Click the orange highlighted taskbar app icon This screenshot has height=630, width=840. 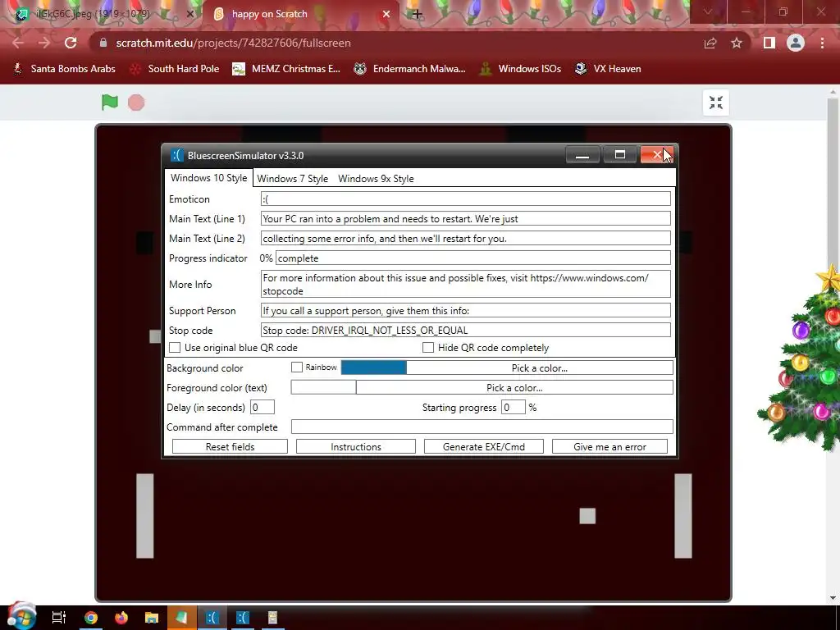tap(181, 618)
